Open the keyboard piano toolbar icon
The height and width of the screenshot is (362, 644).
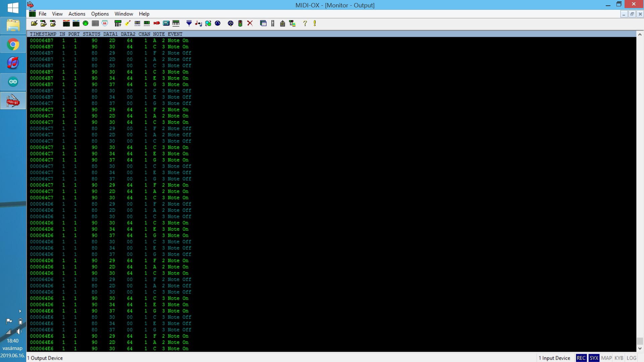176,23
